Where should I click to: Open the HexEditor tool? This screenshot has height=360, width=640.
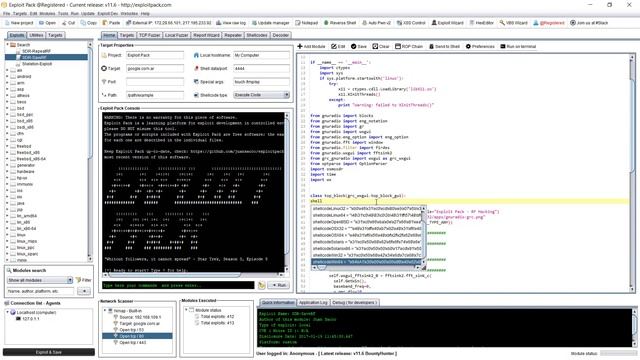click(x=482, y=23)
